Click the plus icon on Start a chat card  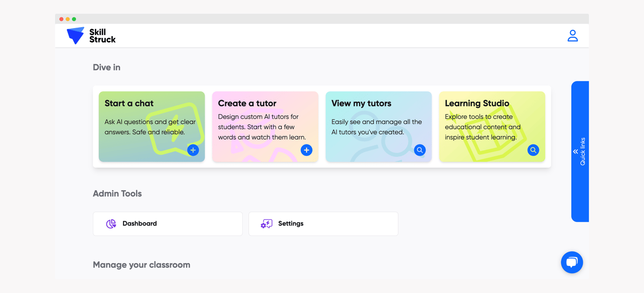click(x=193, y=150)
